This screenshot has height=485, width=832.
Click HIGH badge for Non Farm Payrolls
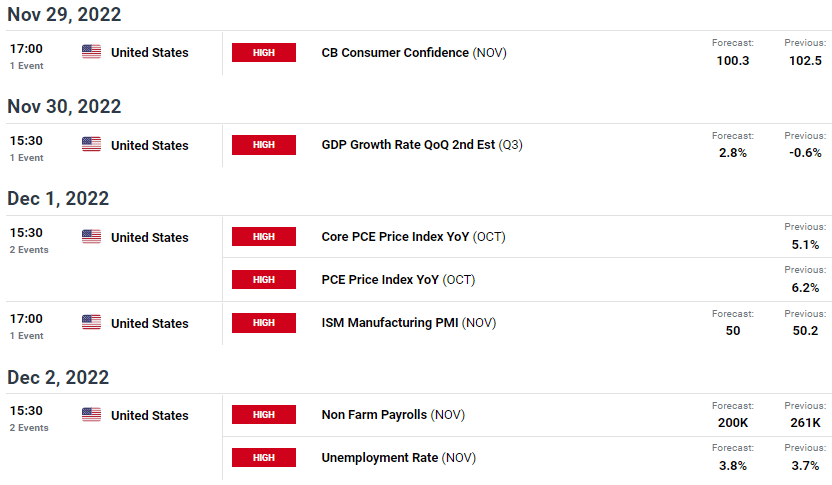point(264,414)
